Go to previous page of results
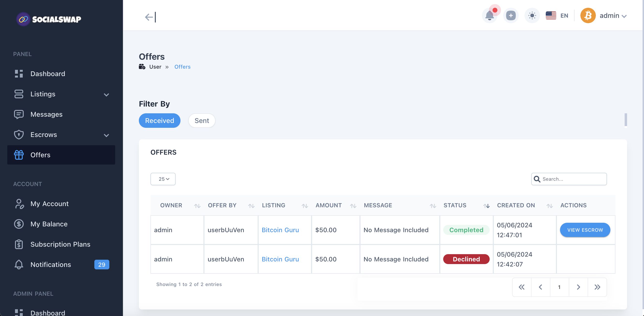This screenshot has width=644, height=316. pyautogui.click(x=540, y=287)
